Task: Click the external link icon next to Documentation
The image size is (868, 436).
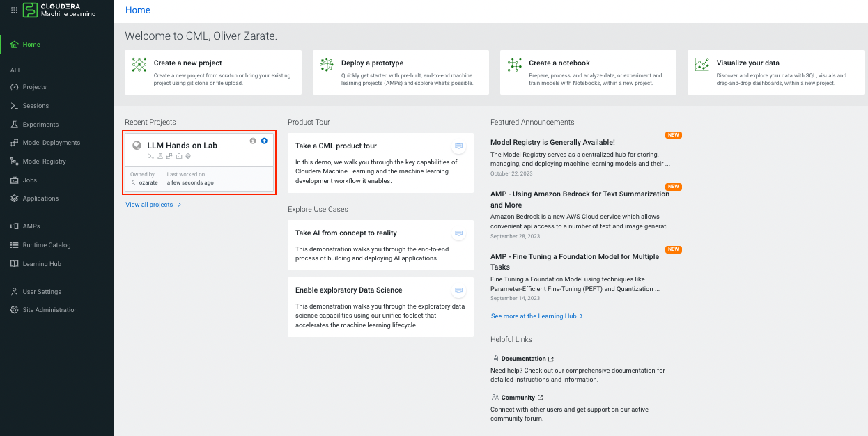Action: [x=551, y=359]
